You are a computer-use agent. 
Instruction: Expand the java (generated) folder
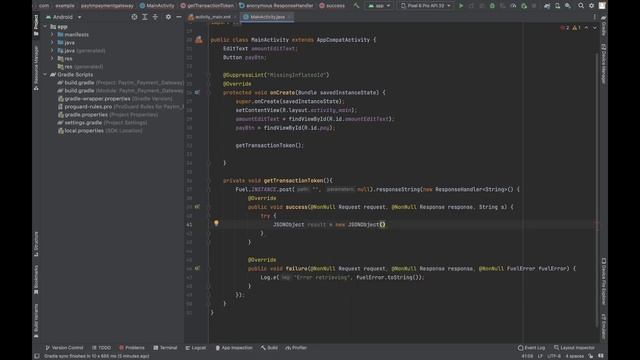click(x=52, y=51)
